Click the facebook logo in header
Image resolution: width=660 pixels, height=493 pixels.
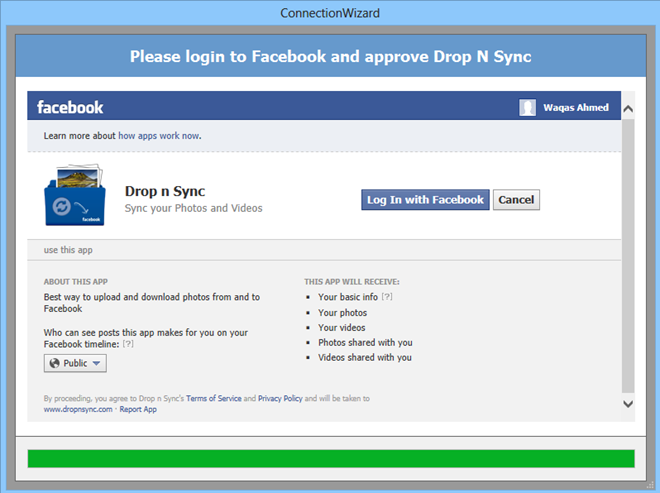(x=70, y=107)
